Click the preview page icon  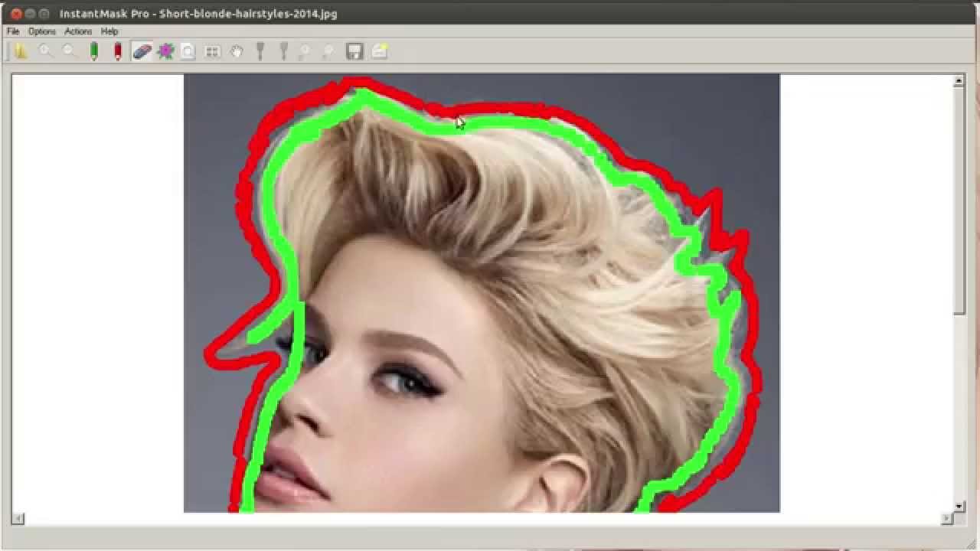[x=188, y=51]
